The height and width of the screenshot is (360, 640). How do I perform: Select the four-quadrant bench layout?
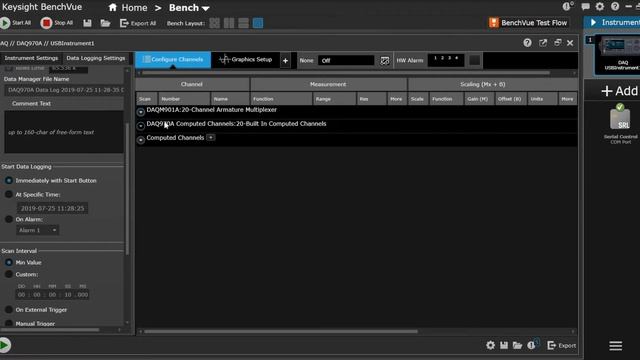(x=215, y=23)
